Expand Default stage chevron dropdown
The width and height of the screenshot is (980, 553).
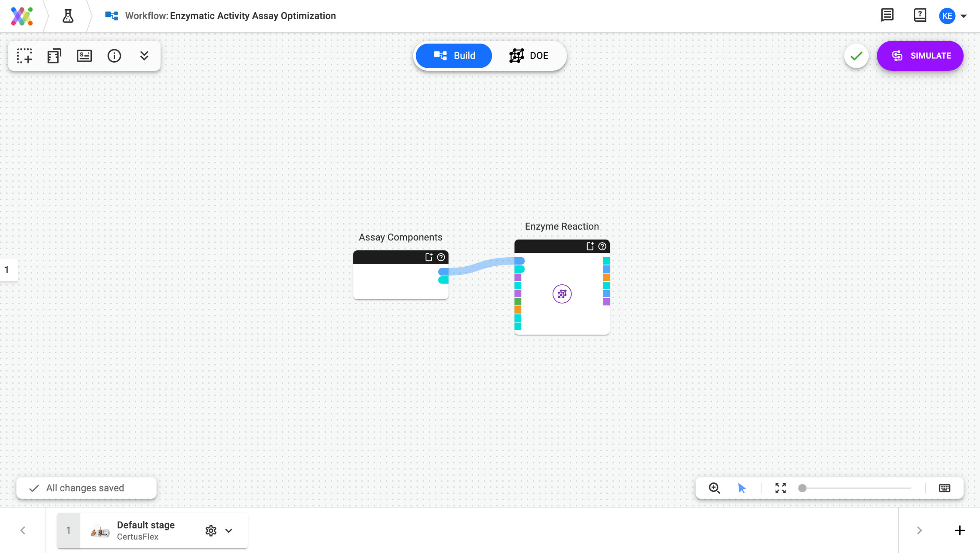(229, 530)
